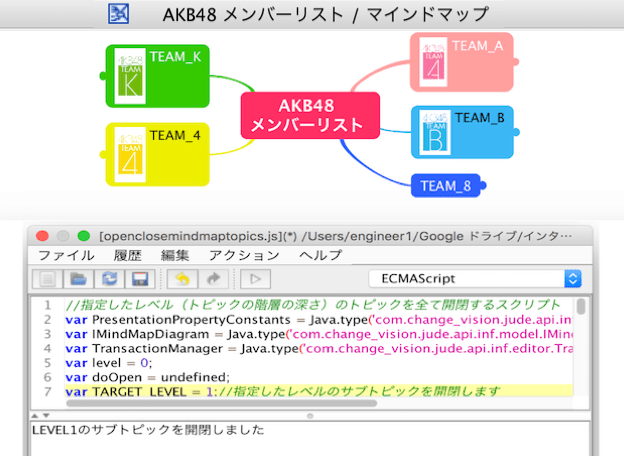
Task: Expand the TEAM_8 topic's collapse handle
Action: 486,185
